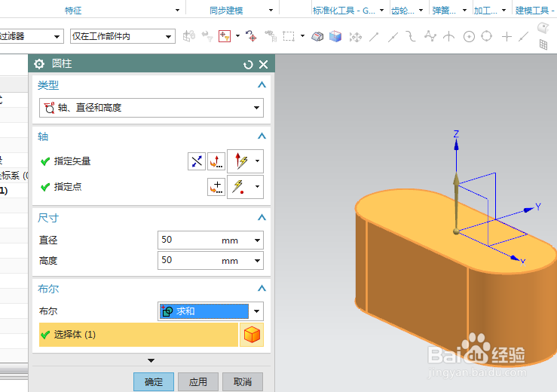
Task: Activate the 指定点 selection step
Action: [x=68, y=187]
